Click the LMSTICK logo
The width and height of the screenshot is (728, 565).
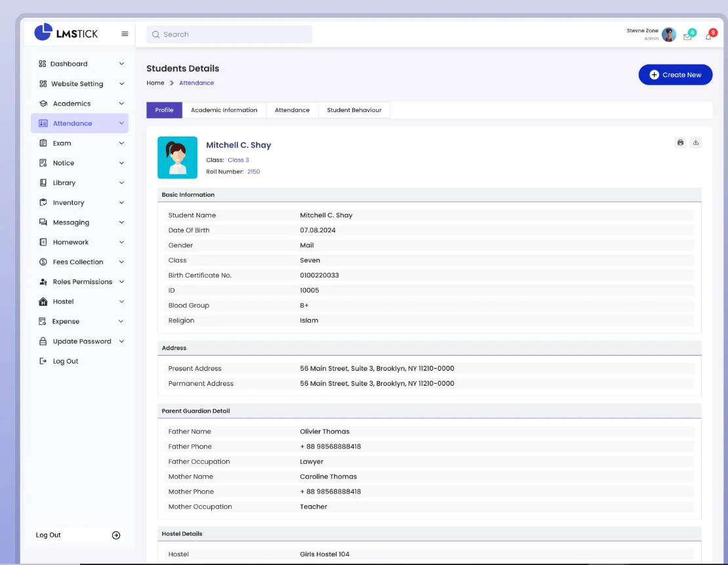coord(66,33)
